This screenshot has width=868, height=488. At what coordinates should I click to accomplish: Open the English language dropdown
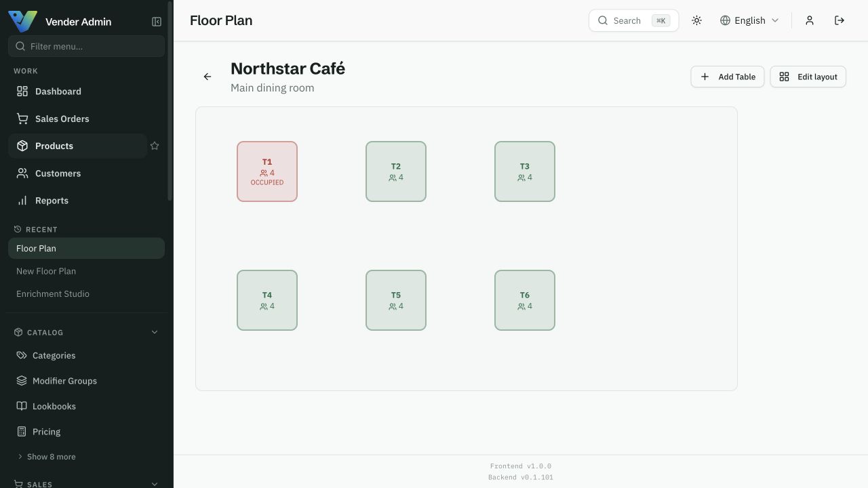749,20
